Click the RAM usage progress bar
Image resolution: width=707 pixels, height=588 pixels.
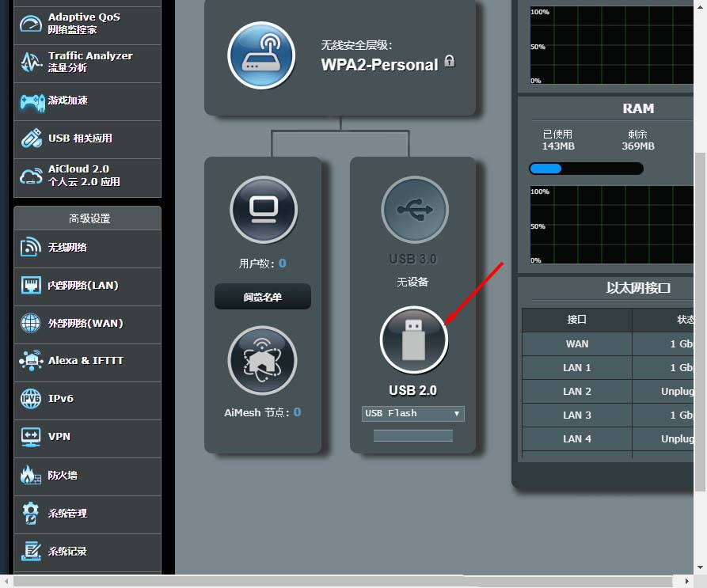tap(586, 169)
